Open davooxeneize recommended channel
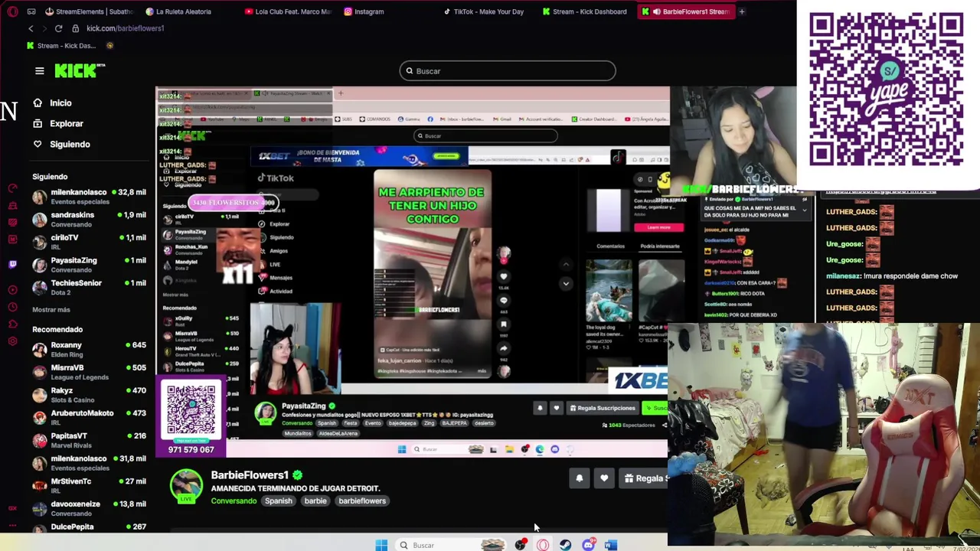The height and width of the screenshot is (551, 980). pos(89,508)
